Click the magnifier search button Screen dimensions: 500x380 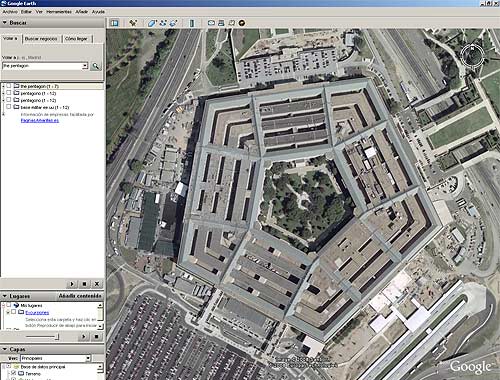point(96,66)
